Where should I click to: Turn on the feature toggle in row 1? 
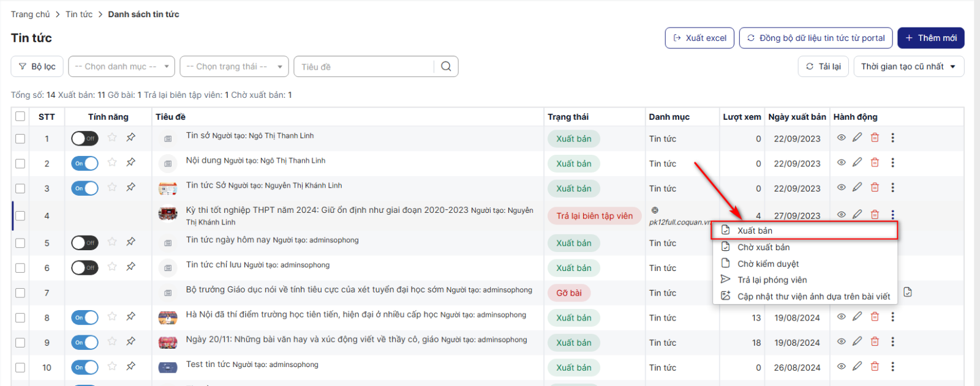click(x=85, y=139)
